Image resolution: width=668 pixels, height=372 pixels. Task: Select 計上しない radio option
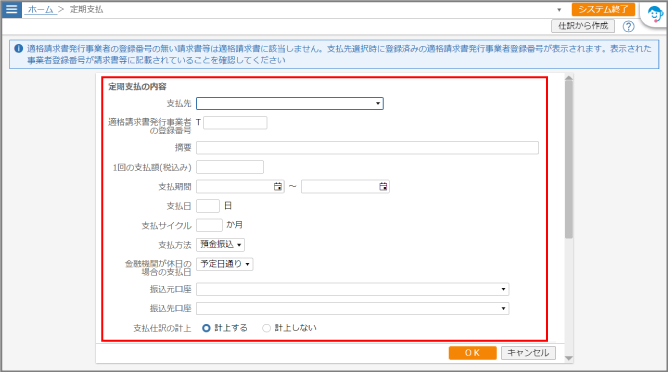[x=266, y=328]
